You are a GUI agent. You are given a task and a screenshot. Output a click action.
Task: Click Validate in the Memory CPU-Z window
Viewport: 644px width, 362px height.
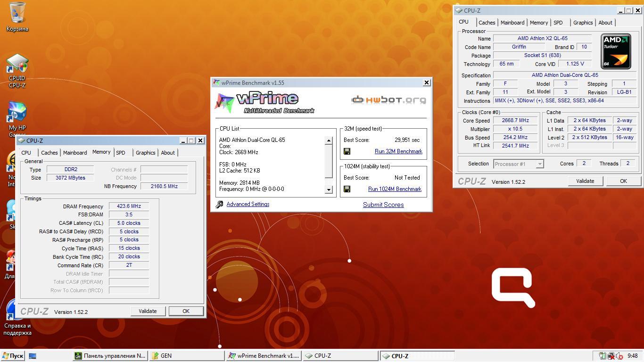[148, 311]
